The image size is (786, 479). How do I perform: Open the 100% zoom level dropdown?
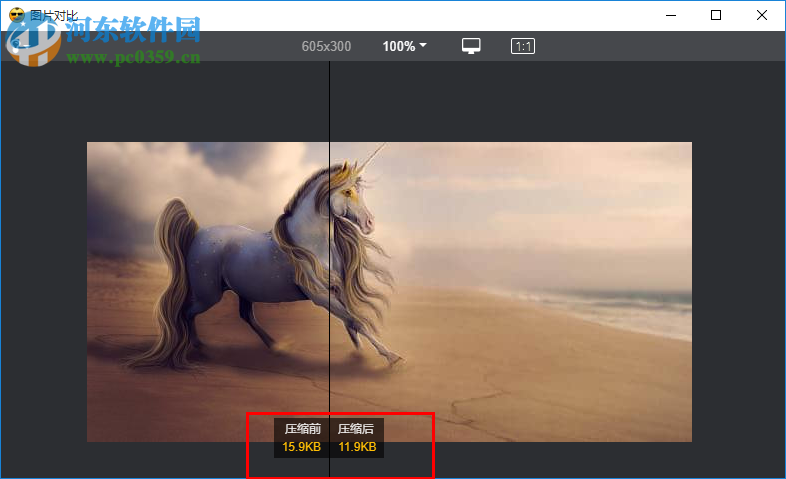click(x=404, y=46)
